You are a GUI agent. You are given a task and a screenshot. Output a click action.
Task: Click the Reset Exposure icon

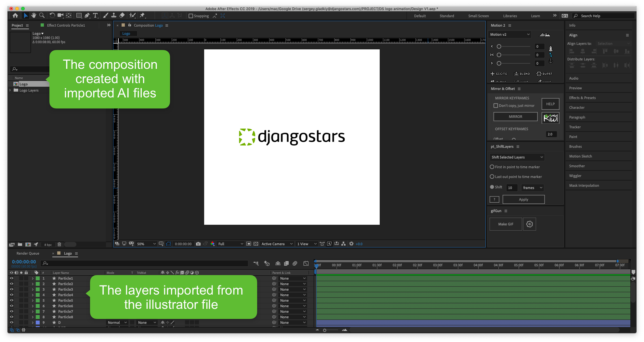click(351, 244)
